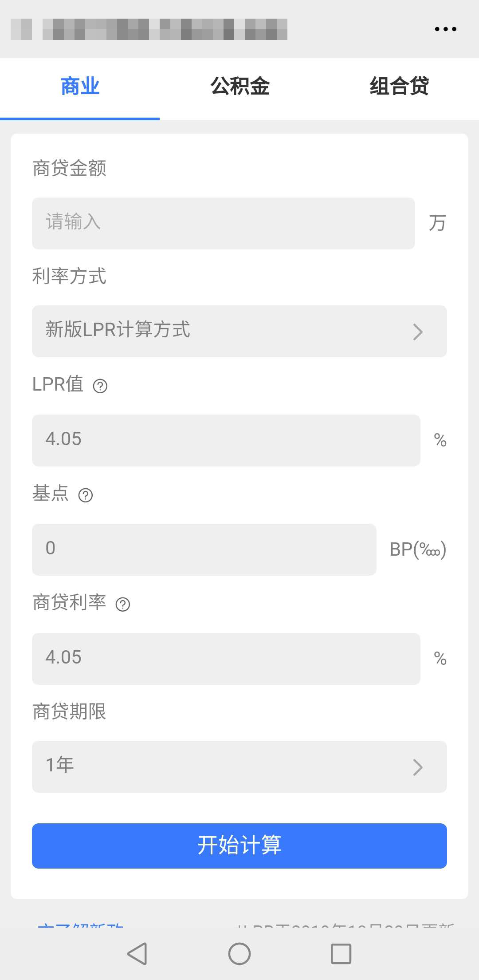
Task: Open the 新版LPR计算方式 dropdown
Action: point(222,331)
